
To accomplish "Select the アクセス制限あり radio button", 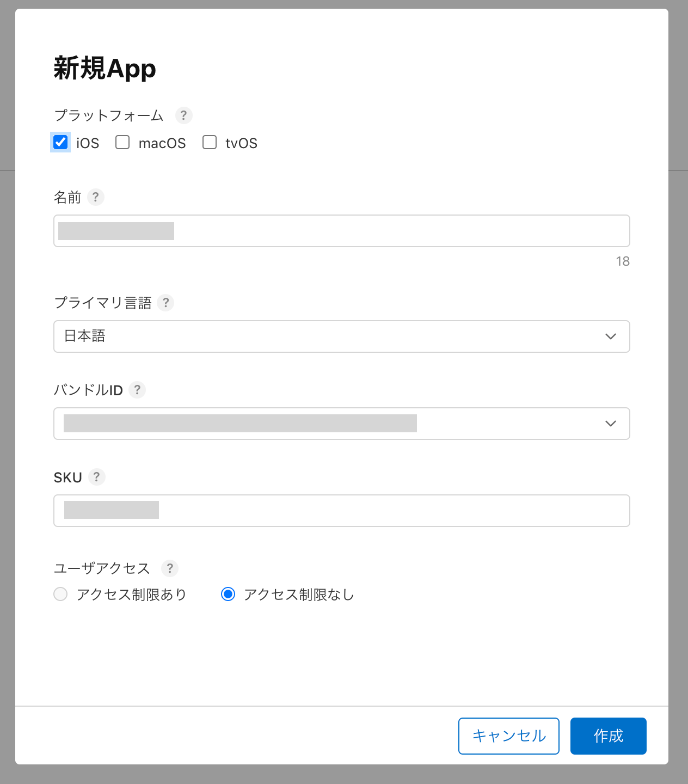I will click(60, 594).
